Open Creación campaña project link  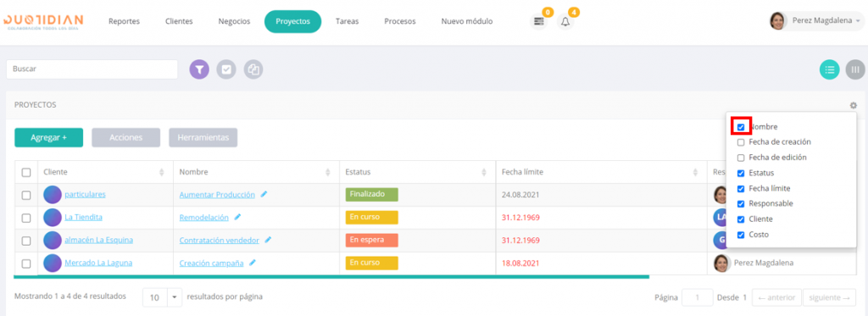click(211, 263)
